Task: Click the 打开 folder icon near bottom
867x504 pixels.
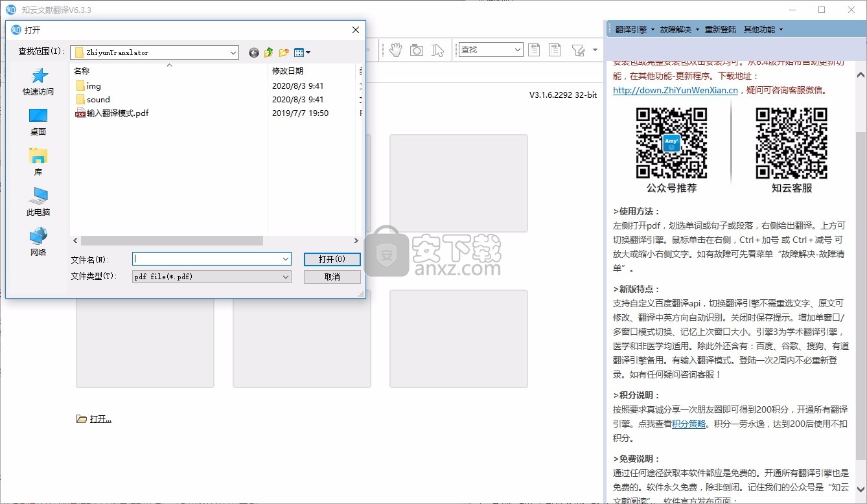Action: point(81,419)
